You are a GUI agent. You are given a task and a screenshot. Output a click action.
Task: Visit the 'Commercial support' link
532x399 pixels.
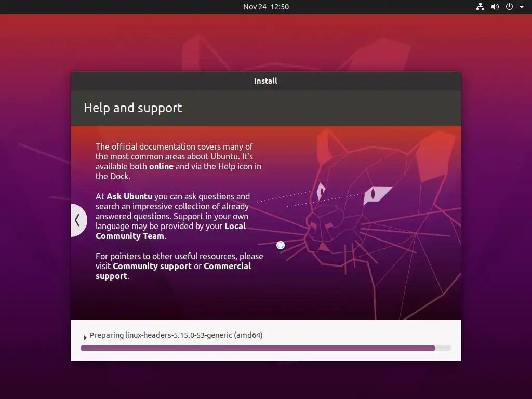tap(174, 271)
